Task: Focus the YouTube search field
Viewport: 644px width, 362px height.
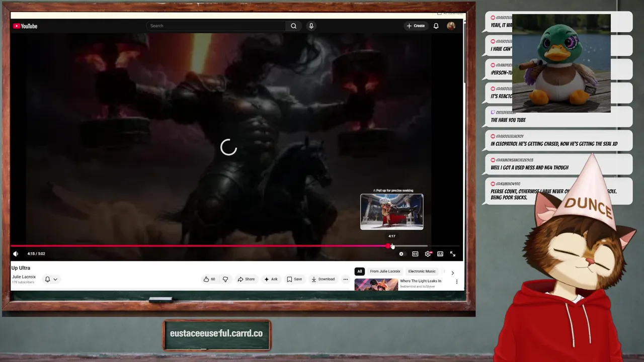Action: (216, 26)
